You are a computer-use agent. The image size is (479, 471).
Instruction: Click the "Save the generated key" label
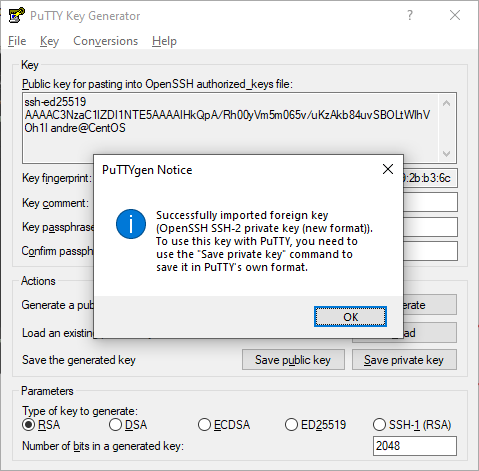point(79,360)
